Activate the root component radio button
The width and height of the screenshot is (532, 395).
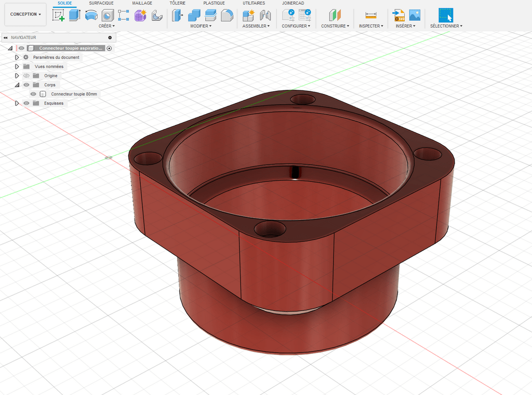109,48
